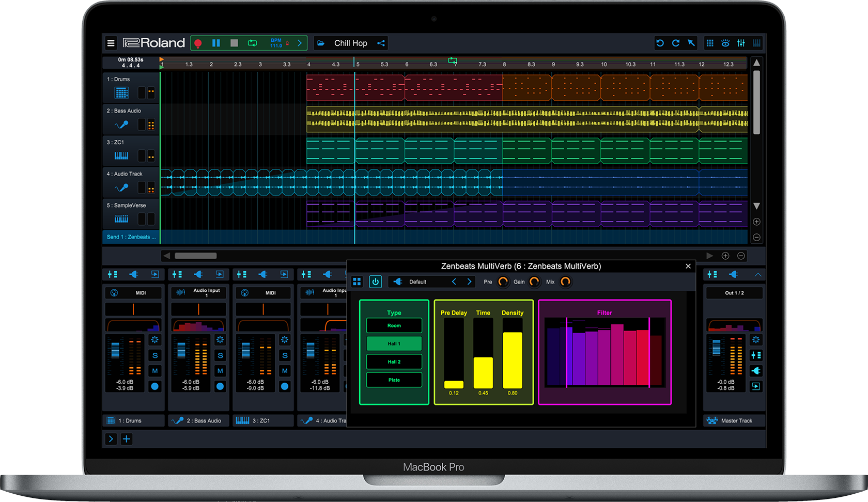The image size is (868, 502).
Task: Select Hall 2 reverb type
Action: 394,362
